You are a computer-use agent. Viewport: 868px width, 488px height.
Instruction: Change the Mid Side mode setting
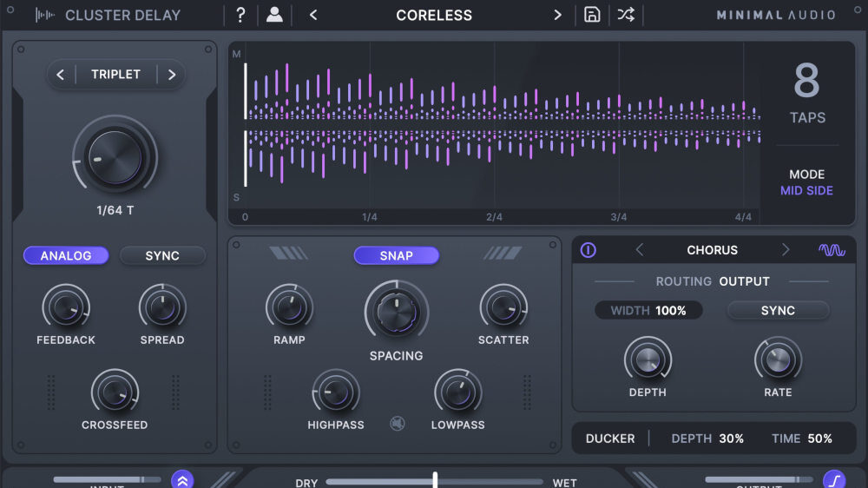[806, 190]
